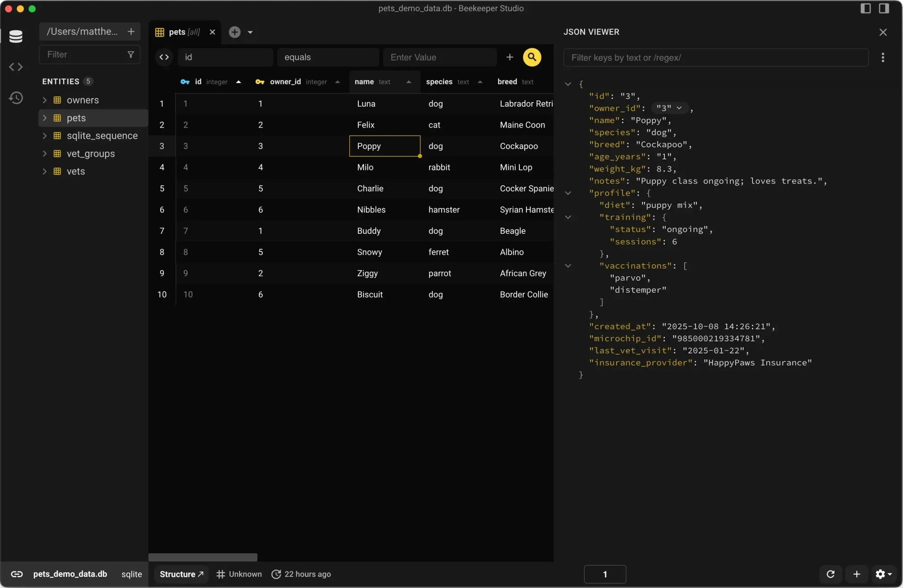
Task: Sort by the name column arrow
Action: coord(409,82)
